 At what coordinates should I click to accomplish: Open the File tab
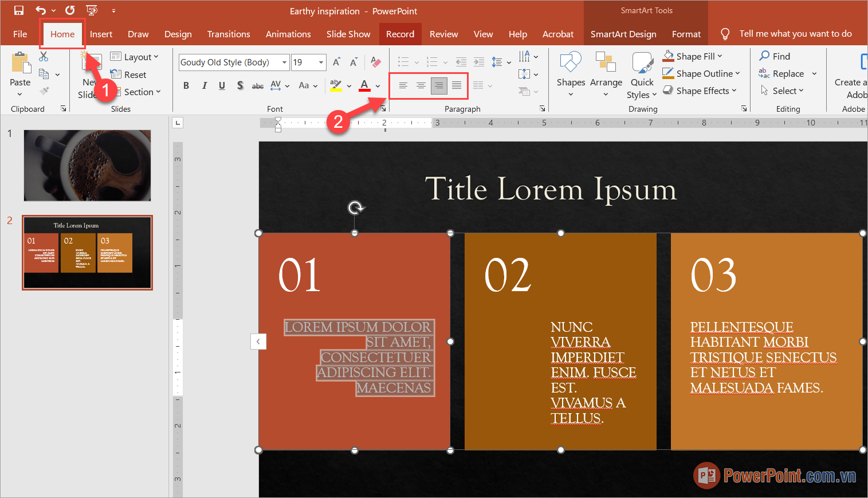point(20,34)
